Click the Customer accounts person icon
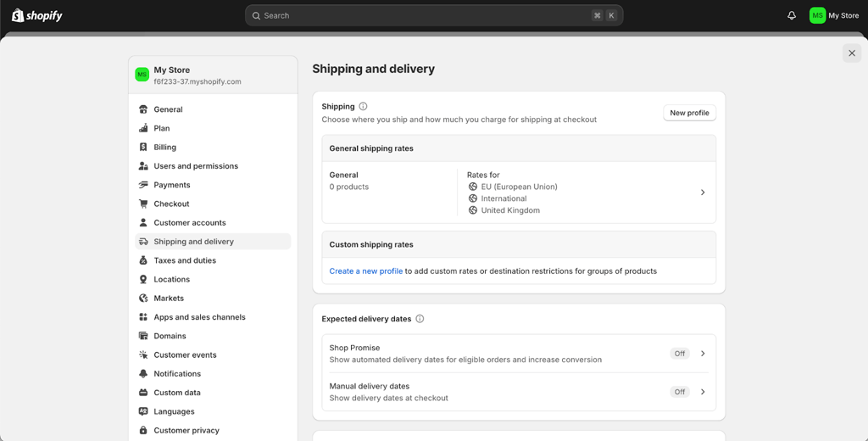Viewport: 868px width, 441px height. point(143,222)
